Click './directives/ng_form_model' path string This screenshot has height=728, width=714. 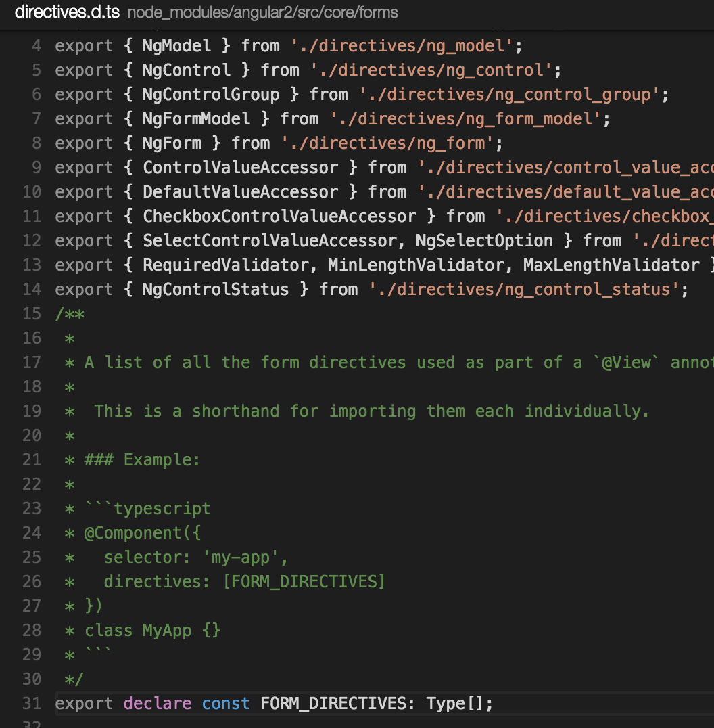[x=465, y=119]
